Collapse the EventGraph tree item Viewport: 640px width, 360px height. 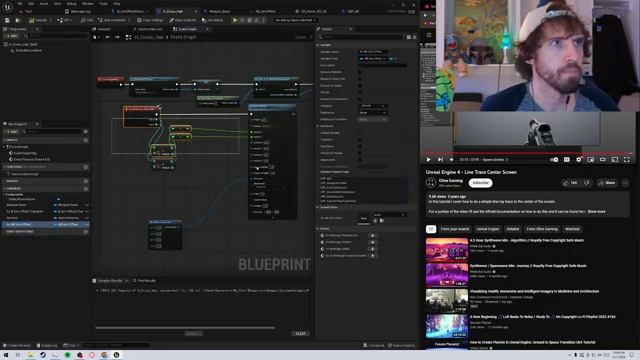(4, 147)
